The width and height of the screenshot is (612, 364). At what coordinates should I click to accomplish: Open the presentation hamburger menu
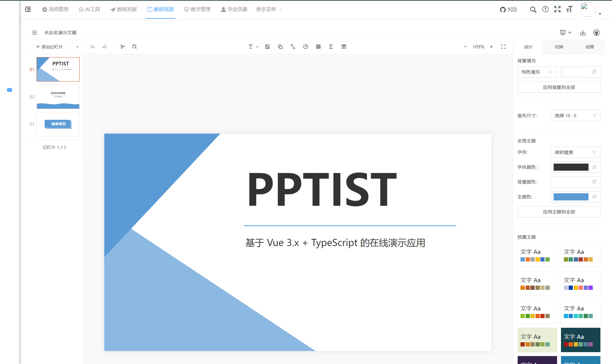click(35, 33)
